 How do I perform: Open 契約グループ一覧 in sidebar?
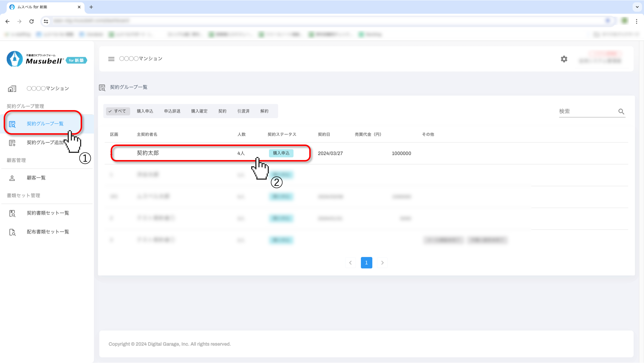[45, 124]
